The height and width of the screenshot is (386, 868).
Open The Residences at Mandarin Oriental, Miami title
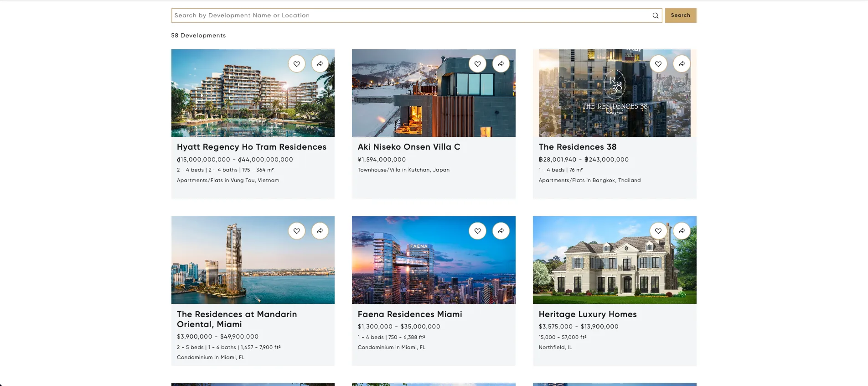coord(237,319)
